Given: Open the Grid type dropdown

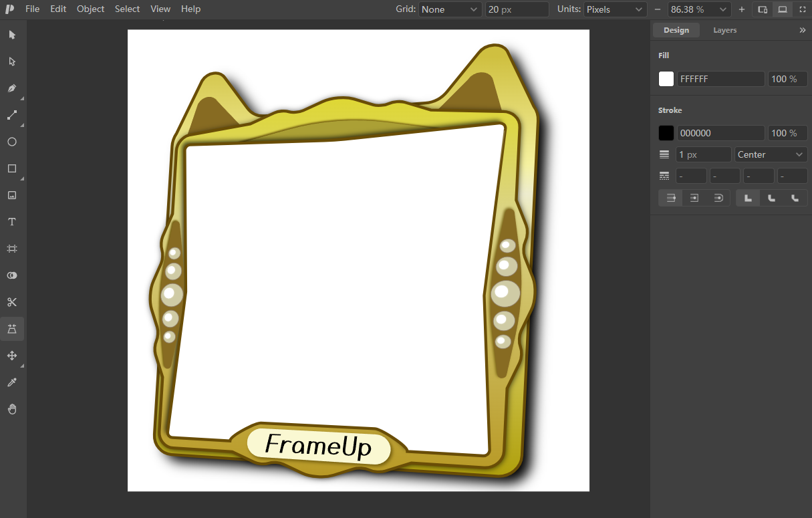Looking at the screenshot, I should tap(450, 9).
